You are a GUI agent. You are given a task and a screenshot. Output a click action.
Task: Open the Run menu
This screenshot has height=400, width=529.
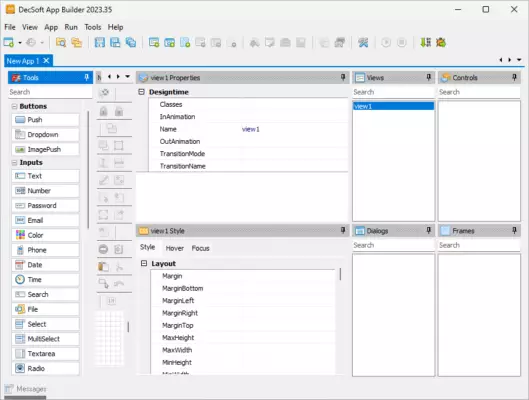point(71,27)
